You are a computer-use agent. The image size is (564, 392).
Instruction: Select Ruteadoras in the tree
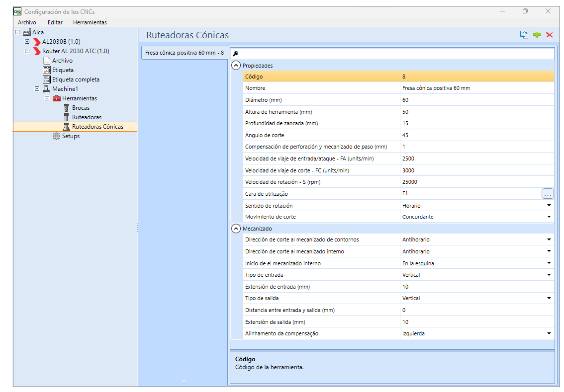[87, 117]
